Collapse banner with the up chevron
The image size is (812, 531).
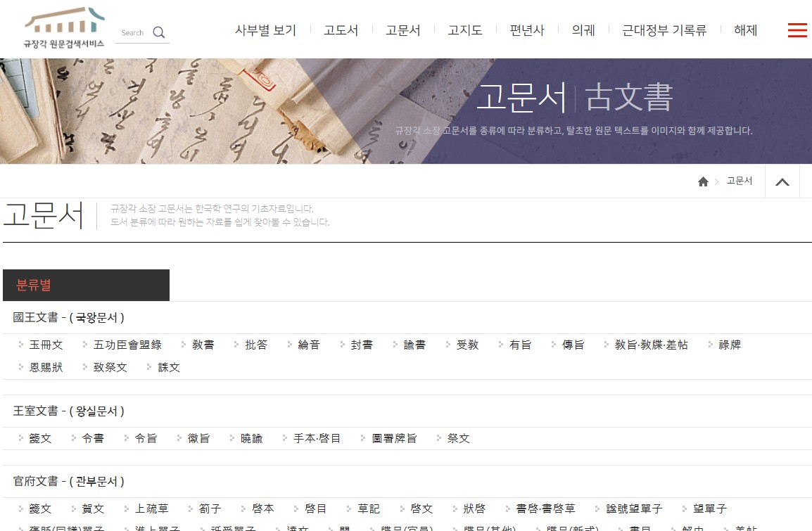point(782,181)
